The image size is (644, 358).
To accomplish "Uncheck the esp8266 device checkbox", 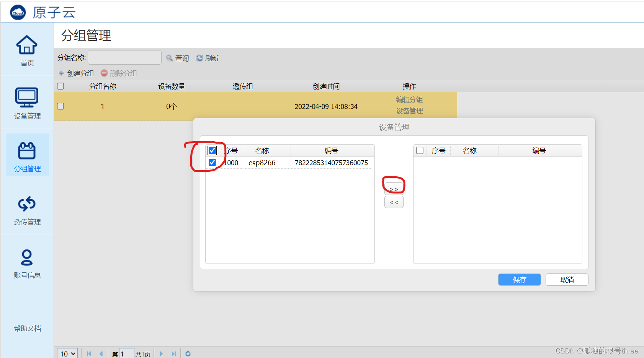I will tap(212, 163).
